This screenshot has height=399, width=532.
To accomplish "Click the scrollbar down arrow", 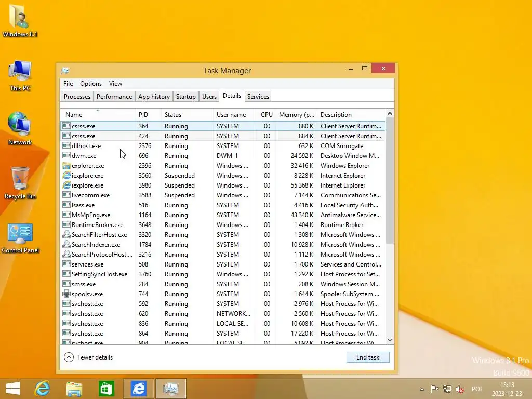I will point(390,340).
